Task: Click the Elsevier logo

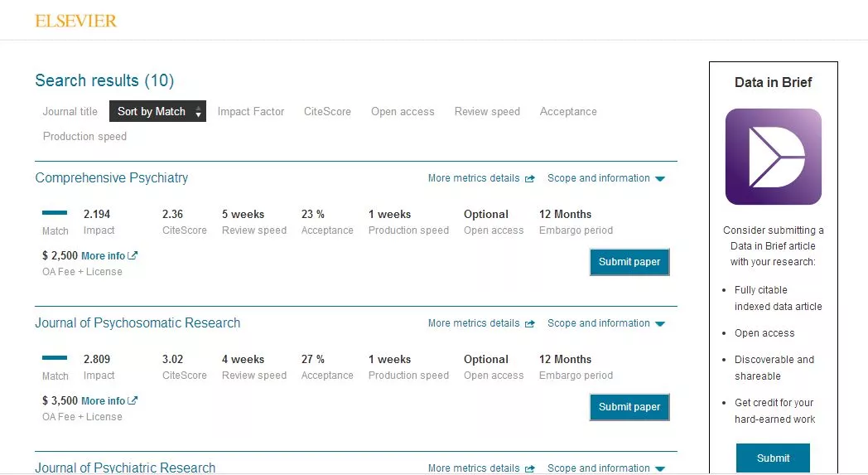Action: click(76, 21)
